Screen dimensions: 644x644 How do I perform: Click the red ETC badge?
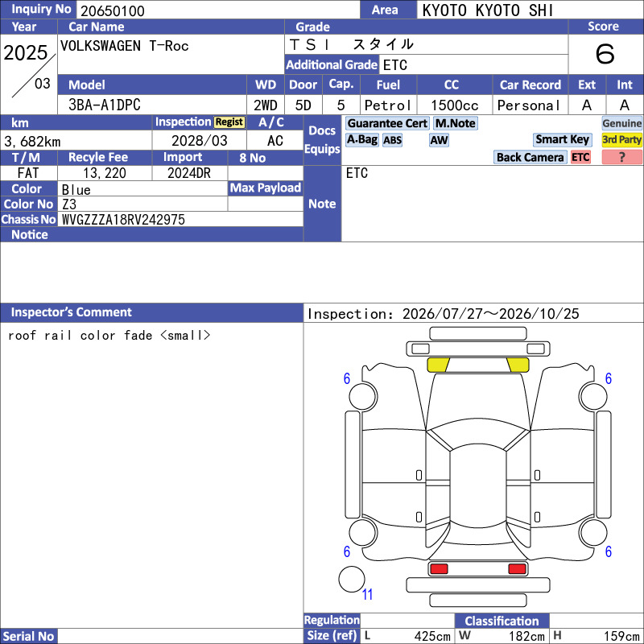pyautogui.click(x=580, y=157)
